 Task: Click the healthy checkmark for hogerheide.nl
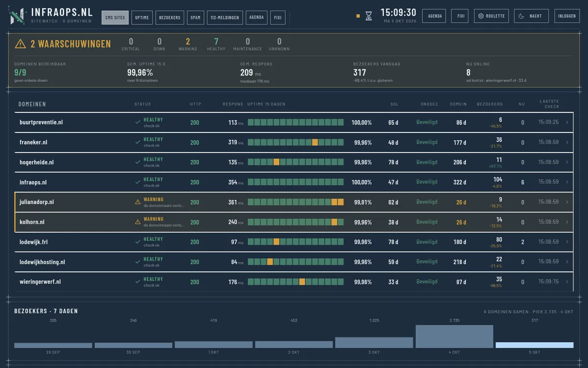138,162
